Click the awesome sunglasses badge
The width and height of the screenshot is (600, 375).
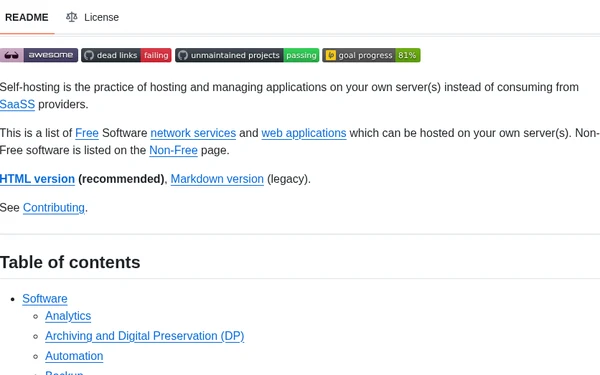coord(39,55)
